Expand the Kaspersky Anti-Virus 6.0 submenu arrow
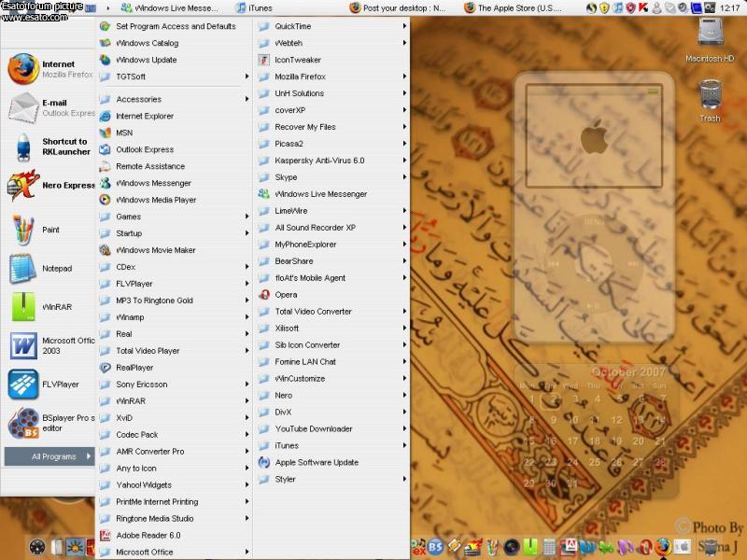The image size is (747, 560). tap(404, 160)
